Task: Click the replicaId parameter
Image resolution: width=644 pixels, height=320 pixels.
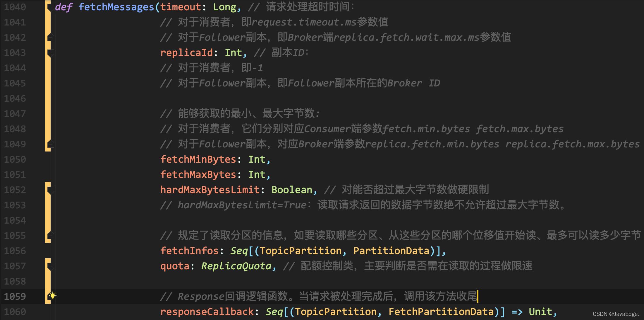Action: tap(186, 53)
